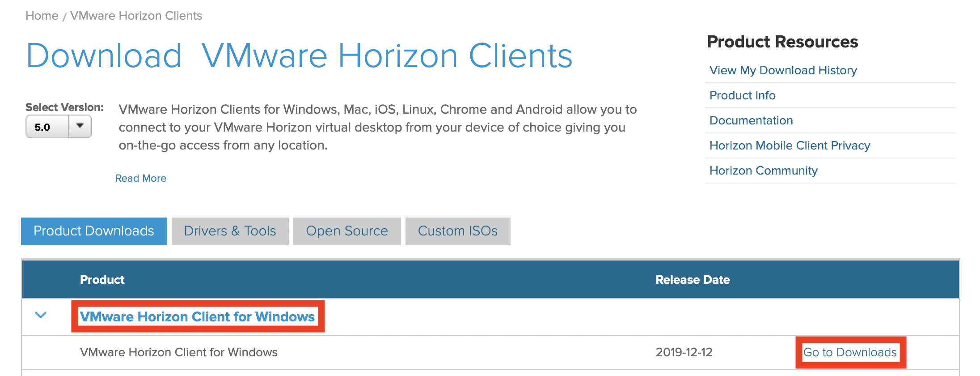Image resolution: width=980 pixels, height=376 pixels.
Task: Click the Release Date column header
Action: click(693, 280)
